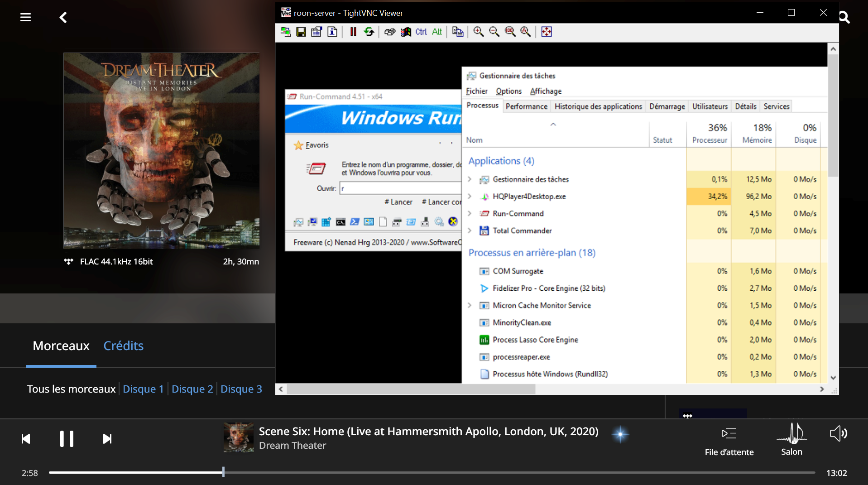Show Disque 3 tracks

point(241,389)
